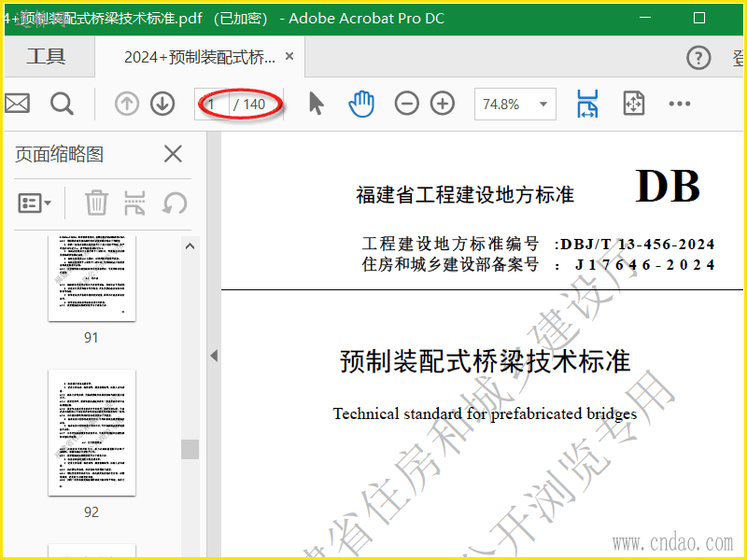Collapse the left navigation pane arrow
Image resolution: width=747 pixels, height=560 pixels.
tap(214, 356)
